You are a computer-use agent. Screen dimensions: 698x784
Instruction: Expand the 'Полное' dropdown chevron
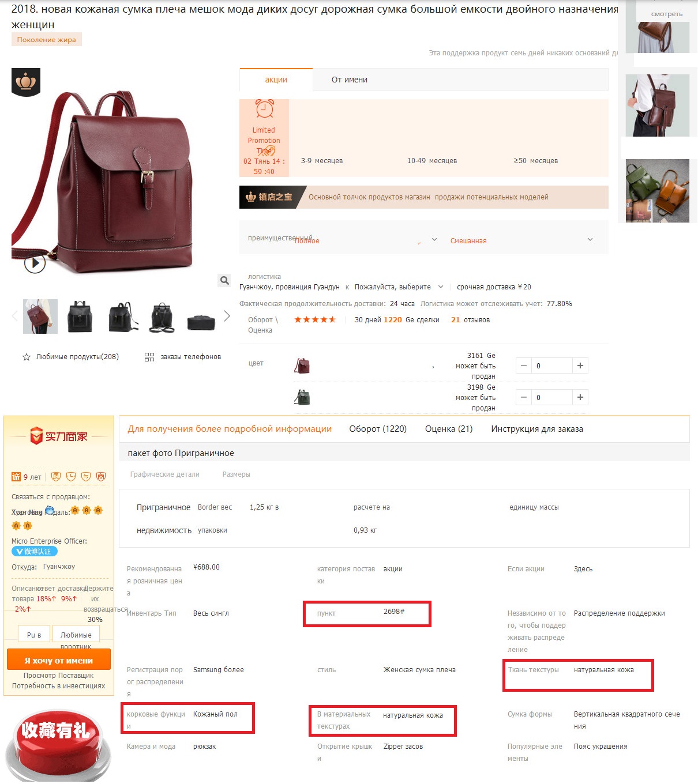click(x=434, y=240)
